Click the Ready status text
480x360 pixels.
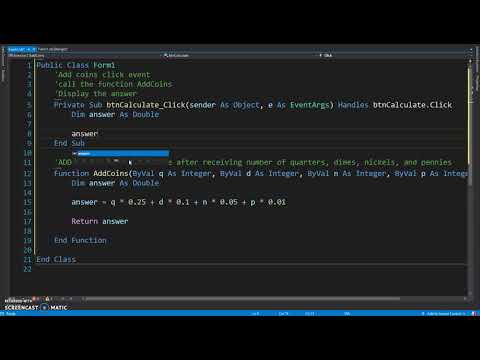coord(11,314)
